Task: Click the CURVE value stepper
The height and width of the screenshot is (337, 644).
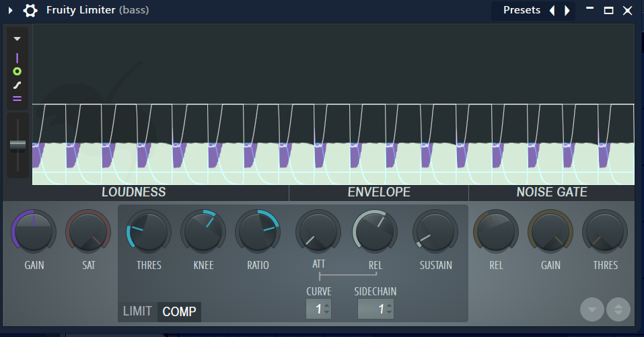Action: [x=319, y=309]
